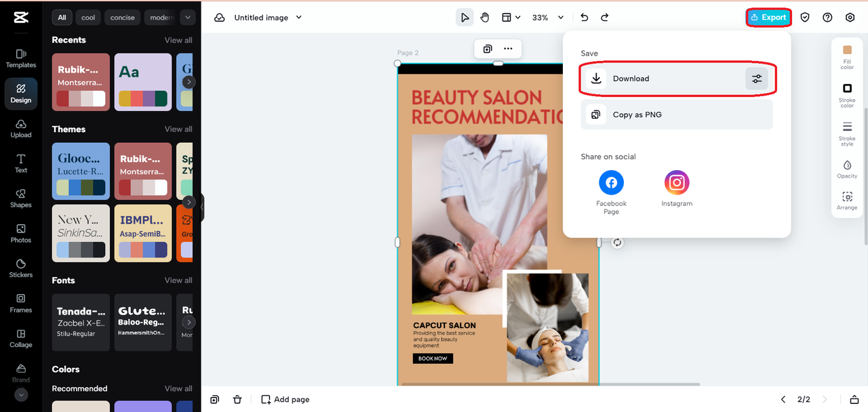
Task: Share to Facebook Page
Action: click(x=611, y=192)
